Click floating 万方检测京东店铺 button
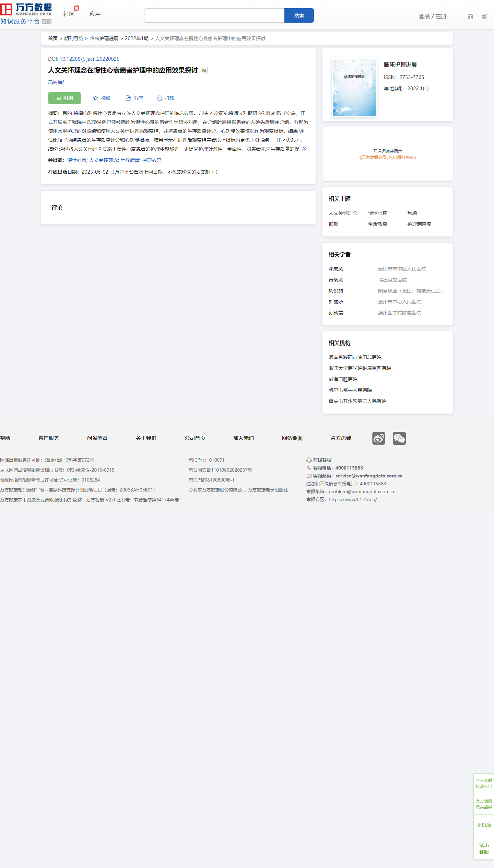This screenshot has width=494, height=868. click(x=484, y=804)
